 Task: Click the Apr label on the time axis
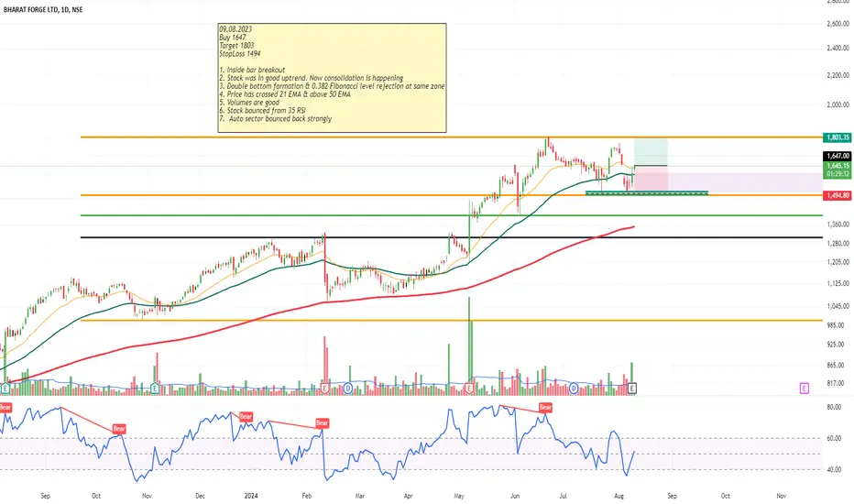point(409,496)
